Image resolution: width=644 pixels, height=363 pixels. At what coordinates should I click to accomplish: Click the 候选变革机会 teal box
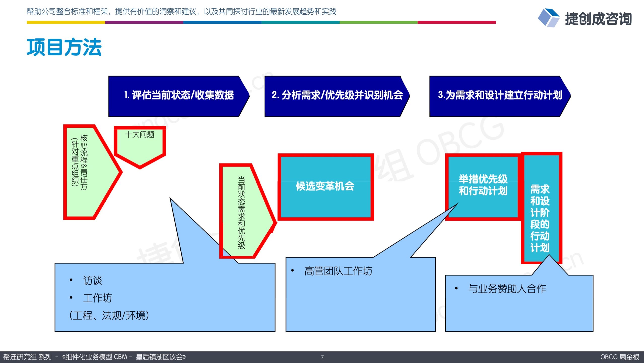[326, 187]
